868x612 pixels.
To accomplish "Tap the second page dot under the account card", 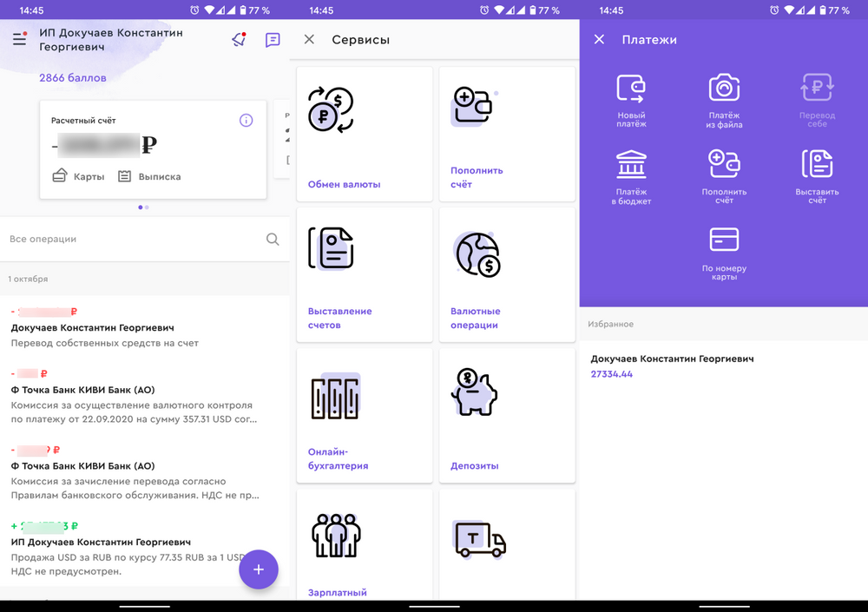I will coord(147,207).
